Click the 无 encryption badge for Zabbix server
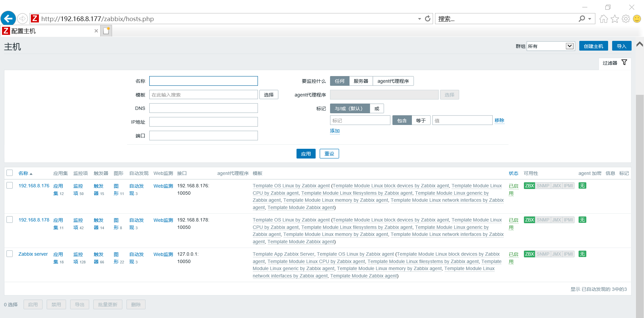 (x=582, y=254)
